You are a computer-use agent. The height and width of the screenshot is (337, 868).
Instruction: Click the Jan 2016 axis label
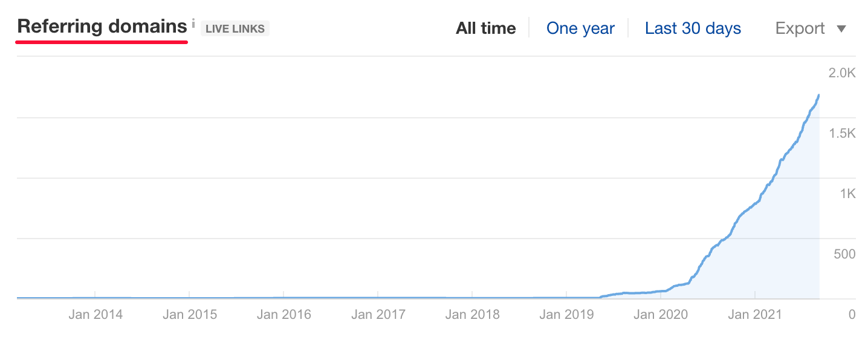pyautogui.click(x=284, y=315)
